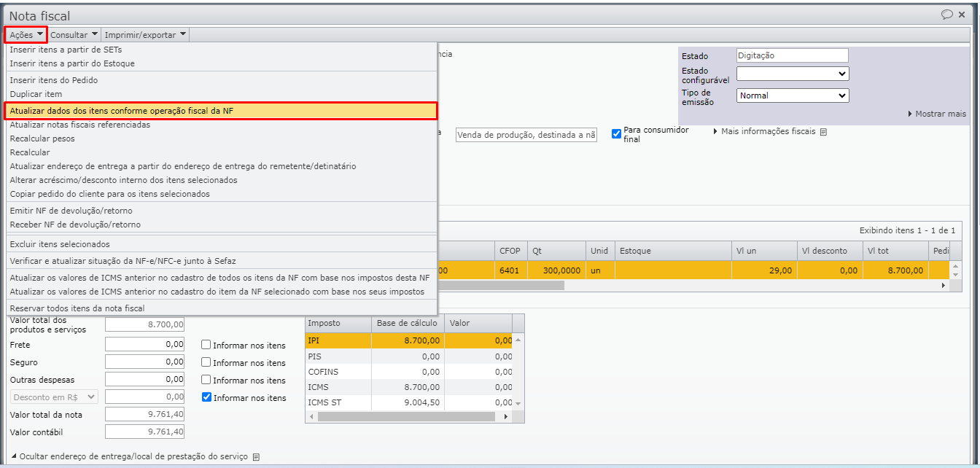Viewport: 980px width, 468px height.
Task: Uncheck Para consumidor final checkbox
Action: coord(616,133)
